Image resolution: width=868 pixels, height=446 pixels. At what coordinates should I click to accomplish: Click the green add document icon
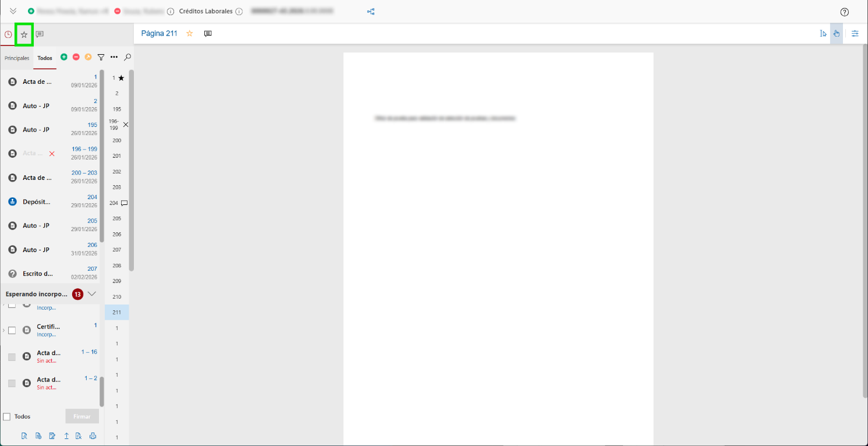(x=64, y=57)
